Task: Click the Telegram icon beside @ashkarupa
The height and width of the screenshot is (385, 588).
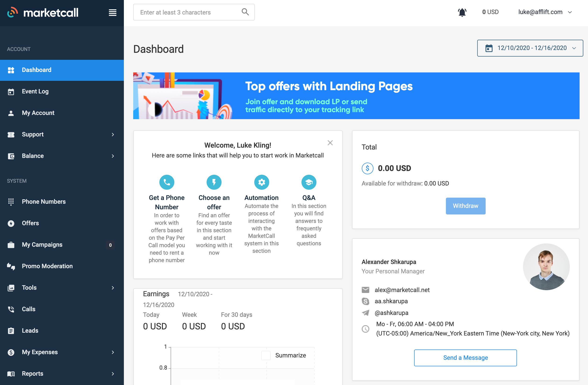Action: pyautogui.click(x=366, y=313)
